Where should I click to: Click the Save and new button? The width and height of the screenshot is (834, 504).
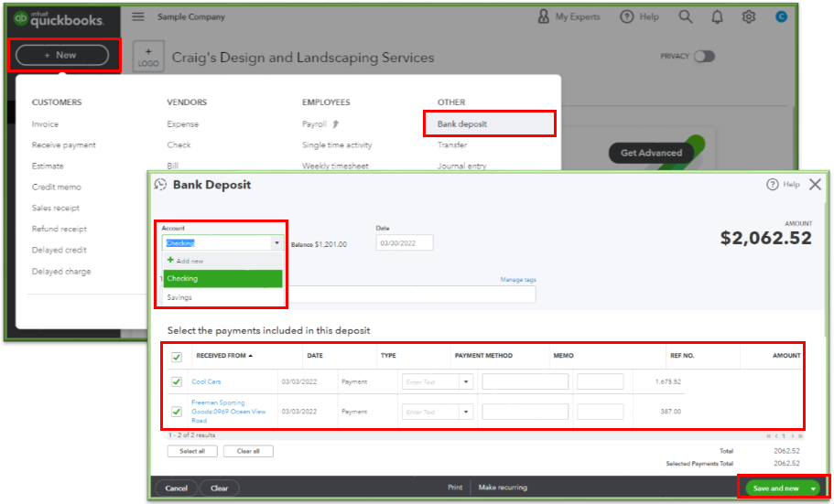(x=776, y=488)
